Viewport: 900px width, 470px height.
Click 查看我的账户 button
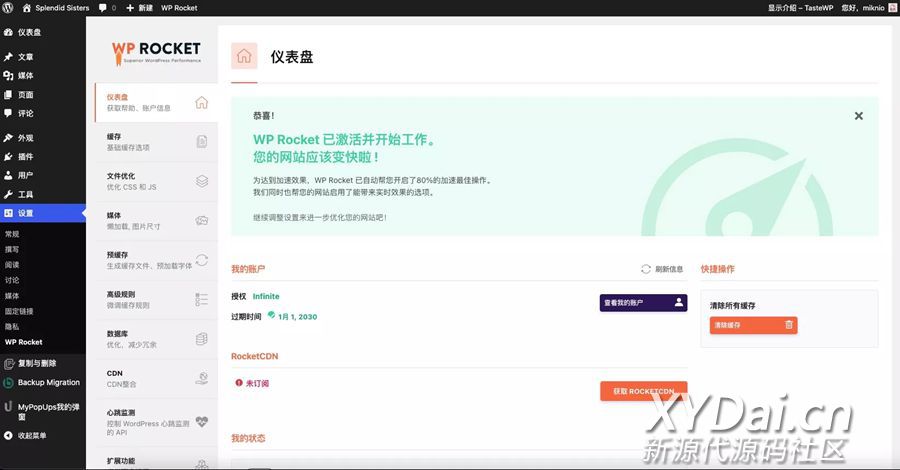click(x=643, y=302)
